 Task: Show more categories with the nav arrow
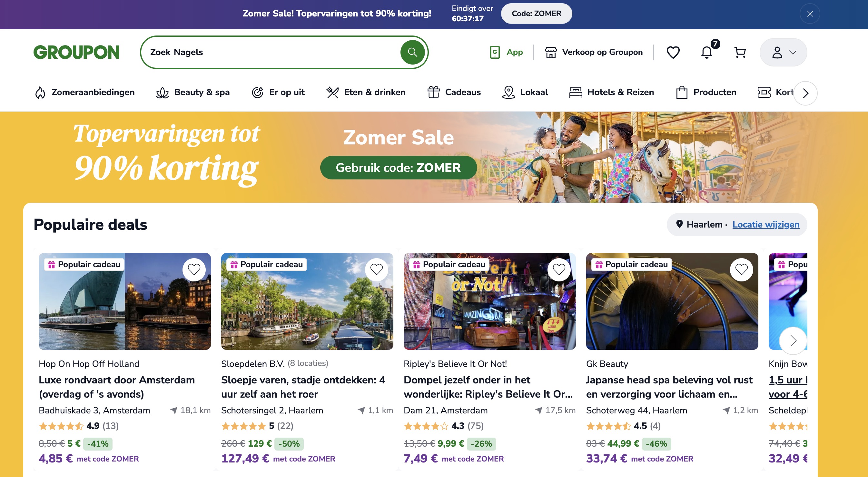coord(805,93)
